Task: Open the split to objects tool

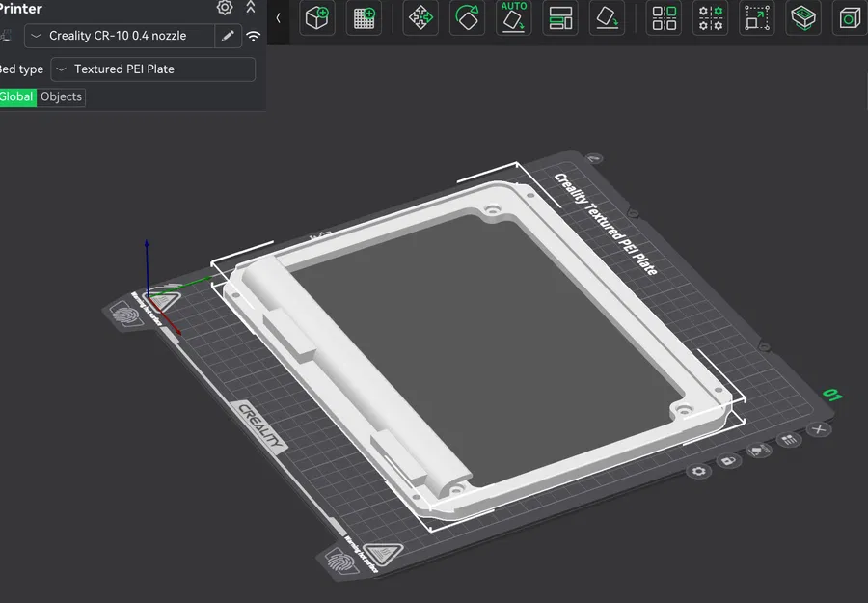Action: point(664,18)
